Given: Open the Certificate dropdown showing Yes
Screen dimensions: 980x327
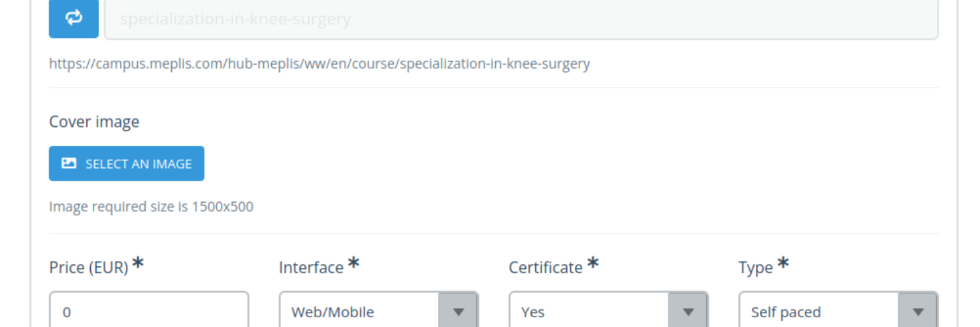Looking at the screenshot, I should click(x=589, y=312).
